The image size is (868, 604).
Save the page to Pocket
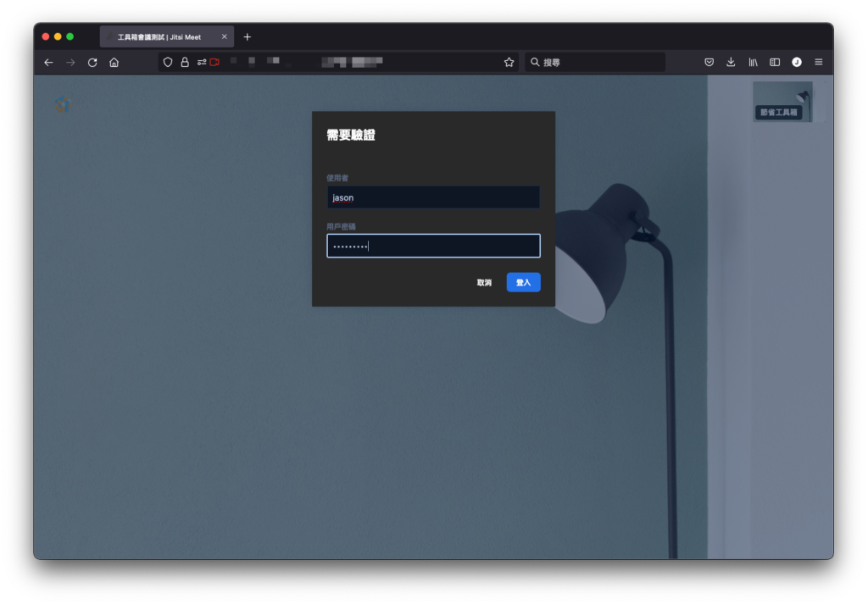coord(709,63)
